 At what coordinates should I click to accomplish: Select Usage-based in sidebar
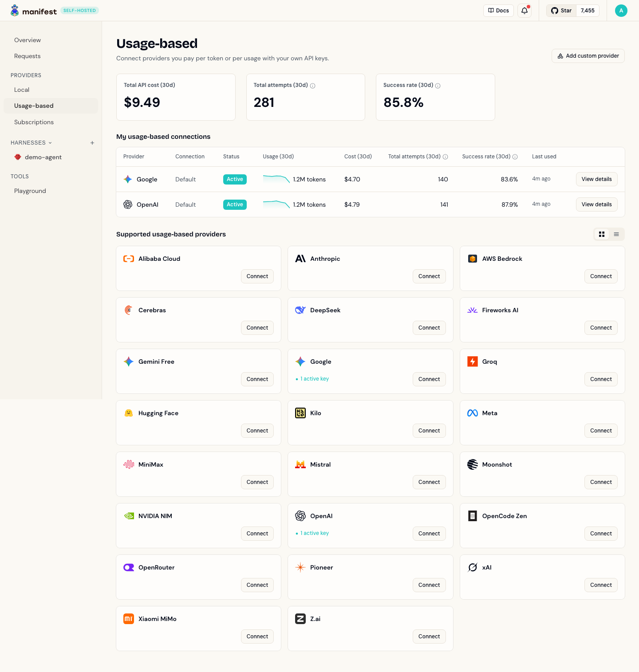[x=51, y=106]
